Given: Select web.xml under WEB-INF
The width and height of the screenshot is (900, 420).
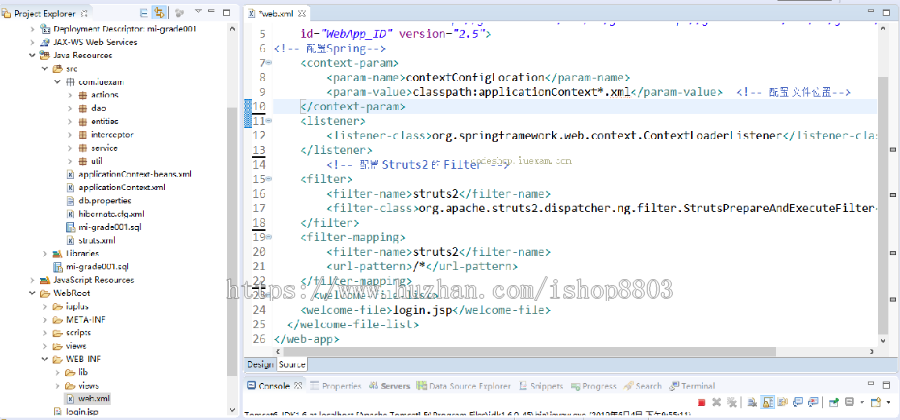Looking at the screenshot, I should click(x=93, y=398).
